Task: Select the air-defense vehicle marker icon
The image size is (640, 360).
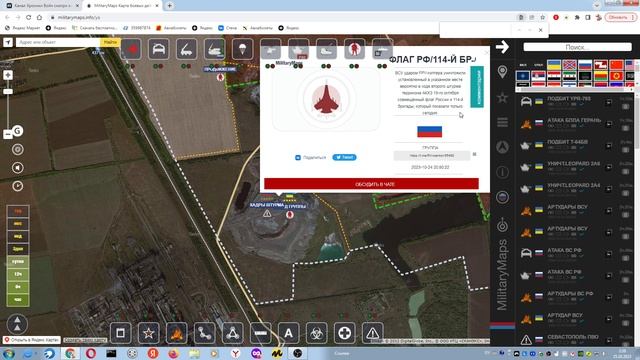Action: pyautogui.click(x=215, y=49)
